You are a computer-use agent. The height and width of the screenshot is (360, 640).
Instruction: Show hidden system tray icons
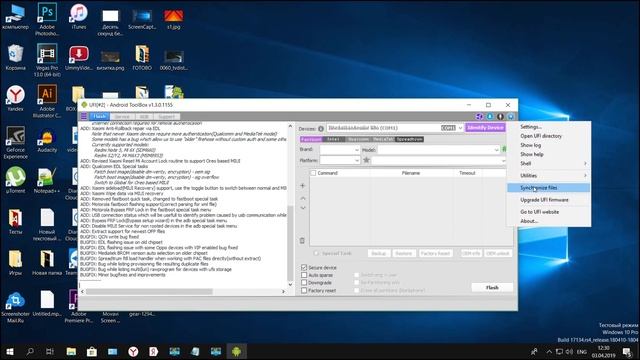549,351
